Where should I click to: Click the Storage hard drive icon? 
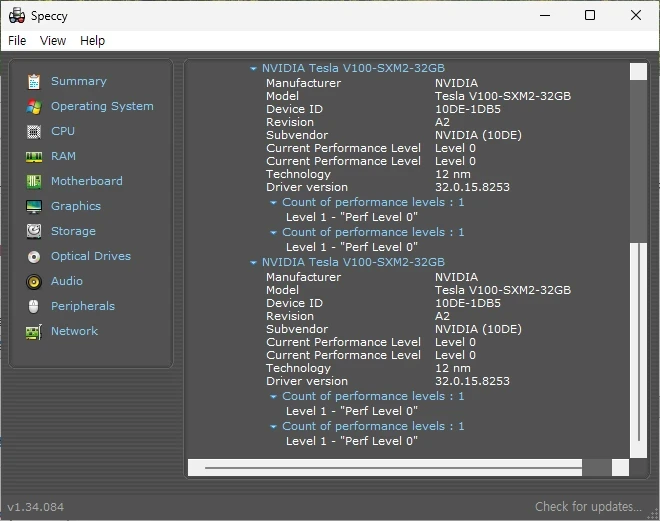click(x=34, y=231)
